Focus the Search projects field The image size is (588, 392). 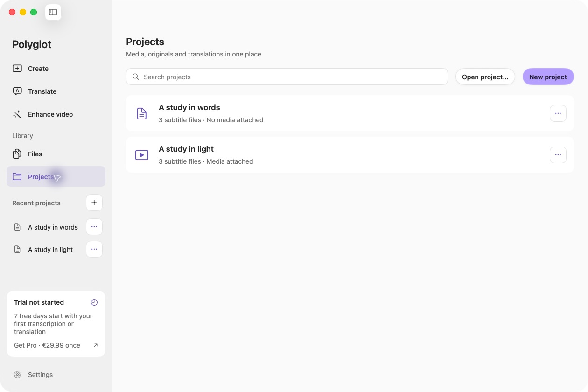287,77
